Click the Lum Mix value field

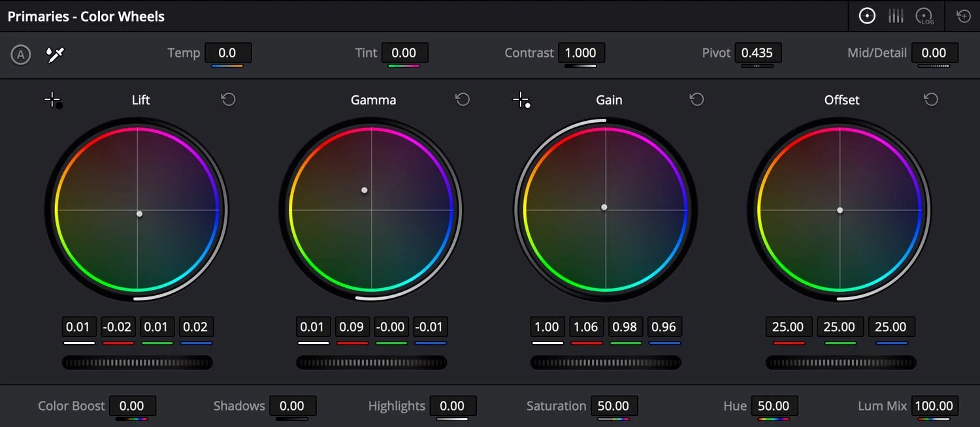pos(935,406)
